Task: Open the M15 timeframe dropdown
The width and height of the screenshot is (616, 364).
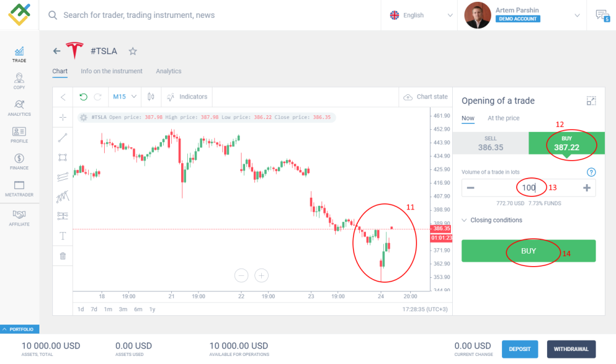Action: point(124,97)
